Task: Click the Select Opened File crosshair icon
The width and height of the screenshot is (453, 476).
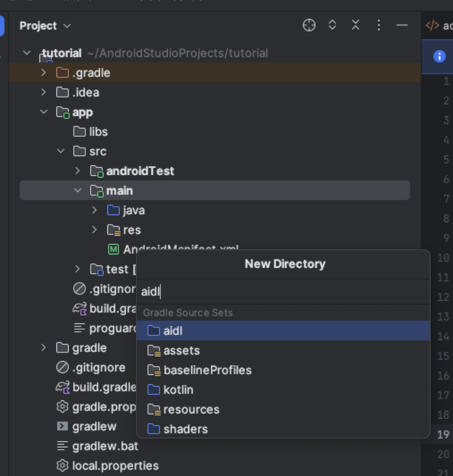Action: point(309,26)
